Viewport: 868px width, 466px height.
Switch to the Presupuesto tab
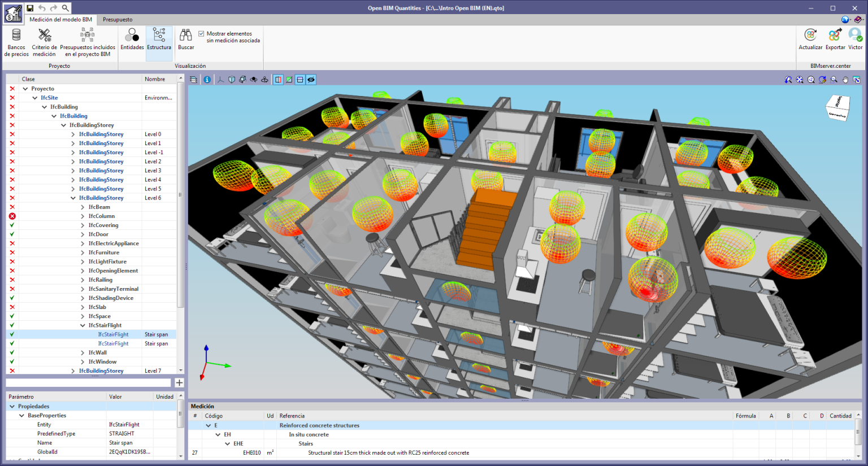(x=118, y=19)
